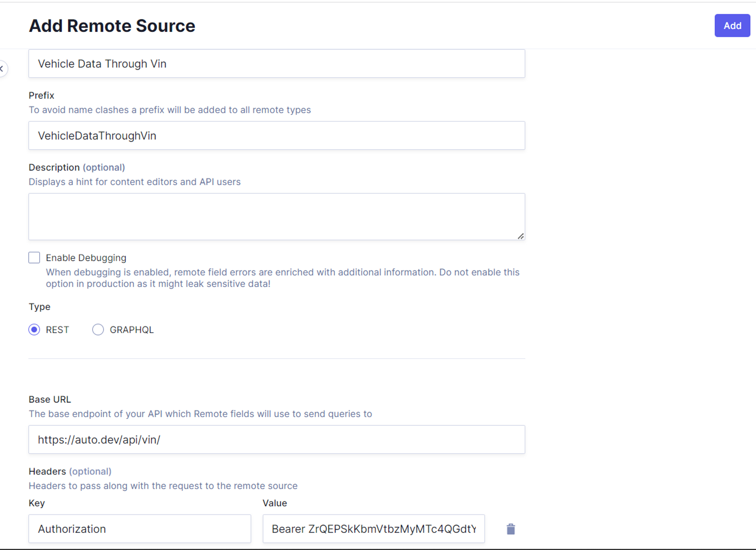Collapse the sidebar with the left-edge arrow

click(x=2, y=69)
